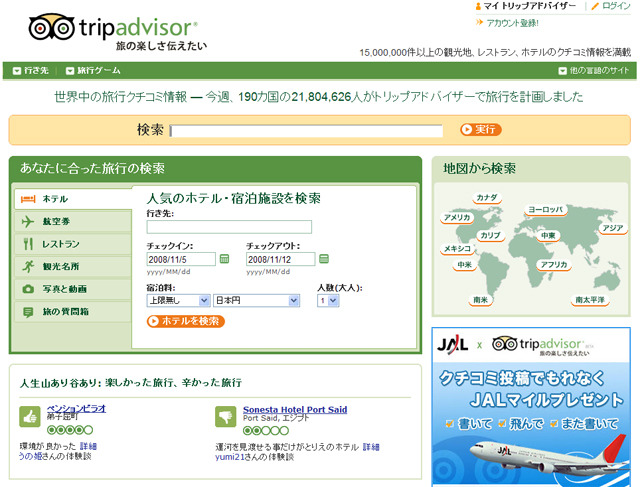This screenshot has height=487, width=640.
Task: Select 中米 on the map
Action: (464, 265)
